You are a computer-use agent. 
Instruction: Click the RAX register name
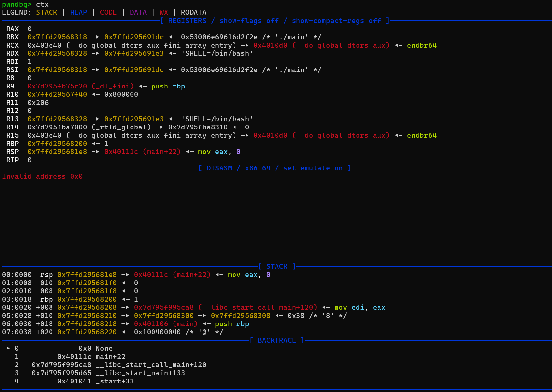(x=12, y=29)
